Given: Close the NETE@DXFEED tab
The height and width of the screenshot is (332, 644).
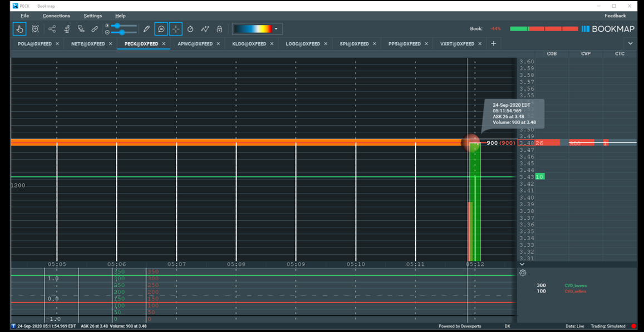Looking at the screenshot, I should [x=110, y=44].
